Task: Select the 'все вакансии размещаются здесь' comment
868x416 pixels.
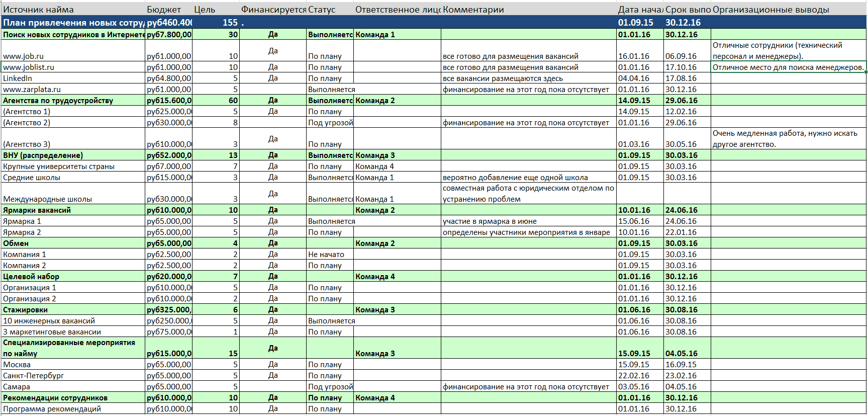Action: [529, 78]
